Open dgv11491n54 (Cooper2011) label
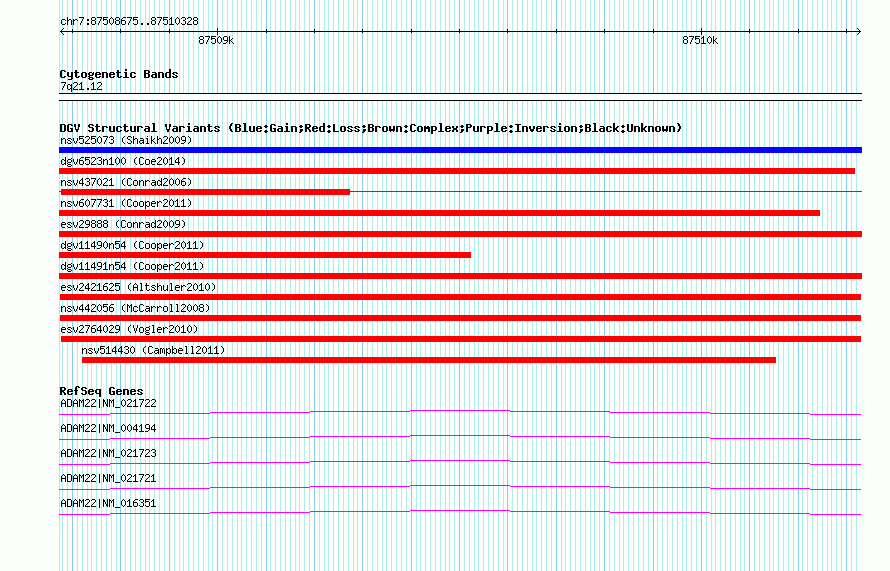This screenshot has width=890, height=571. 132,266
